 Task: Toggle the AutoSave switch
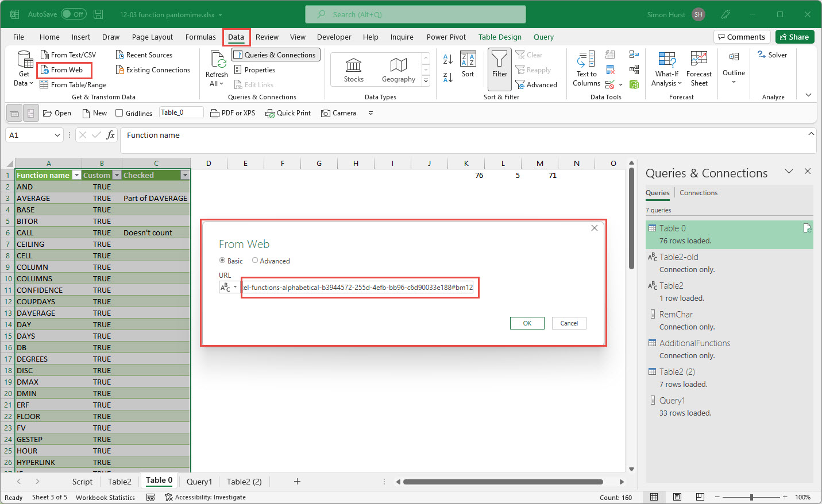point(74,14)
